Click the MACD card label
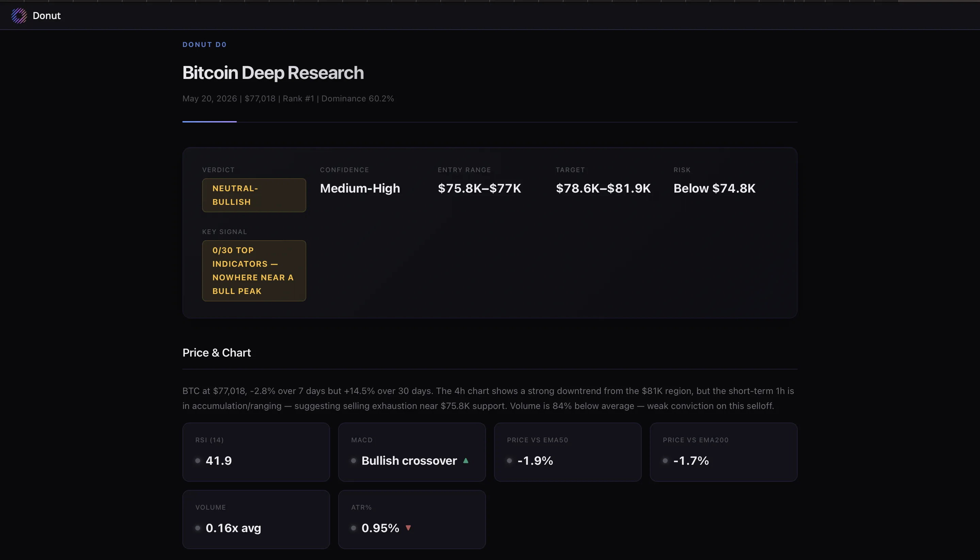 362,440
